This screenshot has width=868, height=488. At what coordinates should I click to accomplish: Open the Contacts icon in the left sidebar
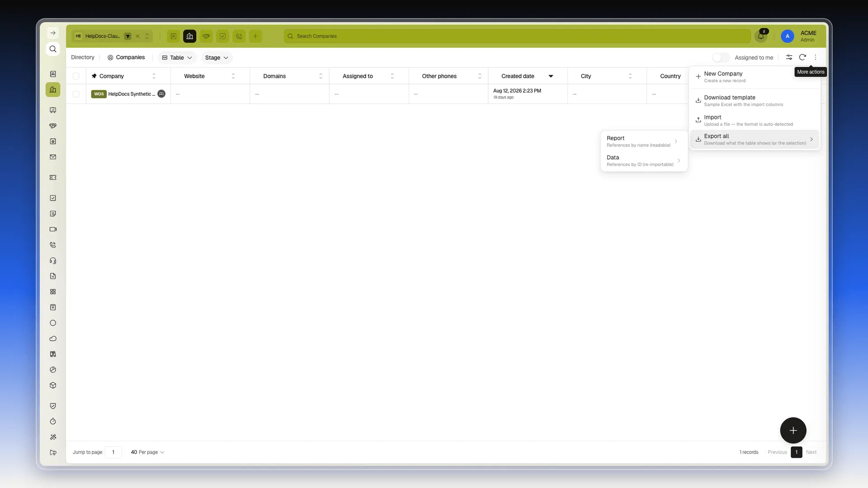[53, 74]
